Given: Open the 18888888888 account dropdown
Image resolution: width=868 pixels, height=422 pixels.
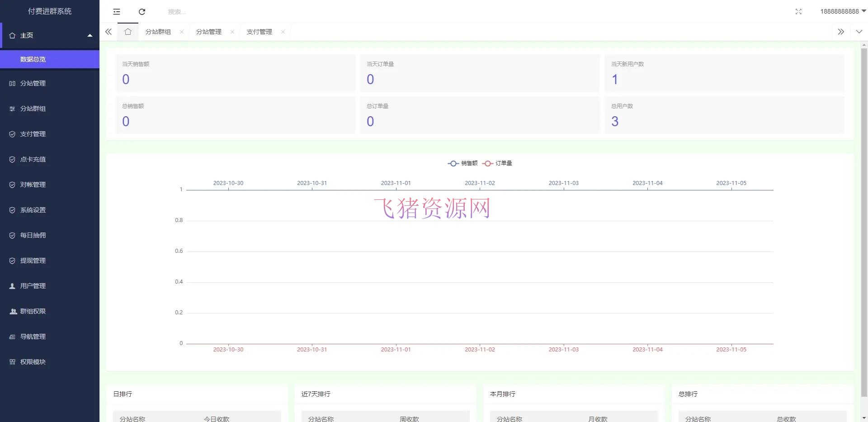Looking at the screenshot, I should (x=839, y=11).
